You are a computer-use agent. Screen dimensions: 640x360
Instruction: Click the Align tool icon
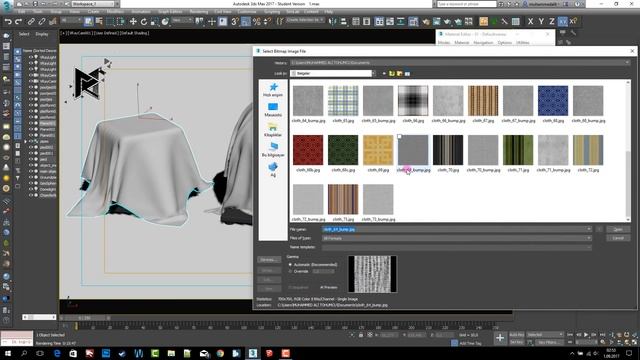(x=343, y=22)
